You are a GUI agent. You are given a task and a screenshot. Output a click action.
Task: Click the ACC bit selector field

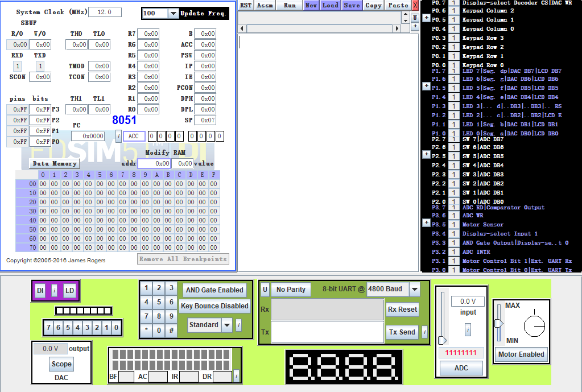pyautogui.click(x=134, y=136)
